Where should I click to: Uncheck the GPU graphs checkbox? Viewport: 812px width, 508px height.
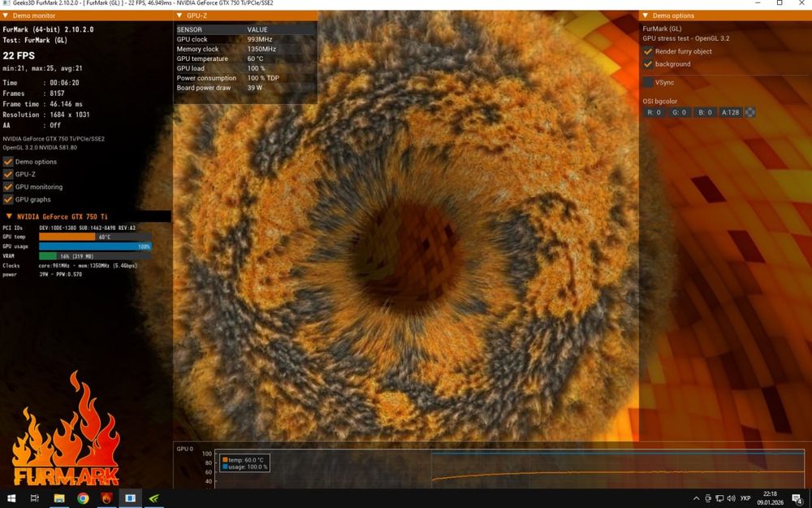pos(8,200)
